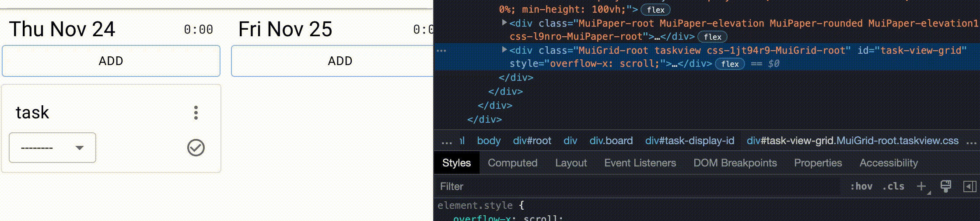
Task: Click the Thu Nov 24 heading
Action: coord(62,29)
